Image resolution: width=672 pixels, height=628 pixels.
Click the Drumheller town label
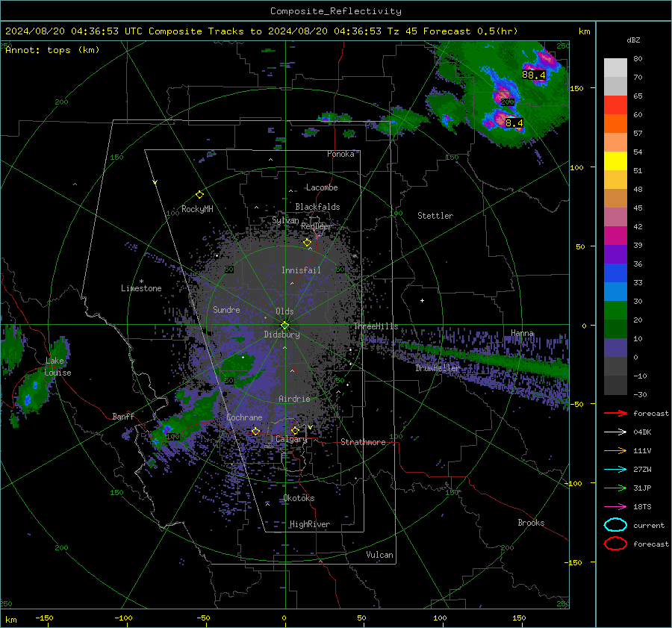pos(438,368)
